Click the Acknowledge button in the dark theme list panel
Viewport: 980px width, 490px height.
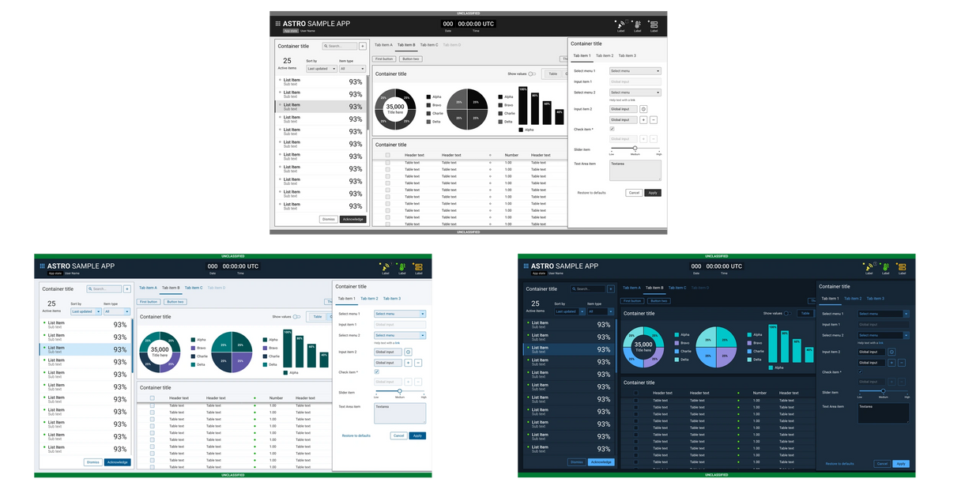(x=601, y=462)
